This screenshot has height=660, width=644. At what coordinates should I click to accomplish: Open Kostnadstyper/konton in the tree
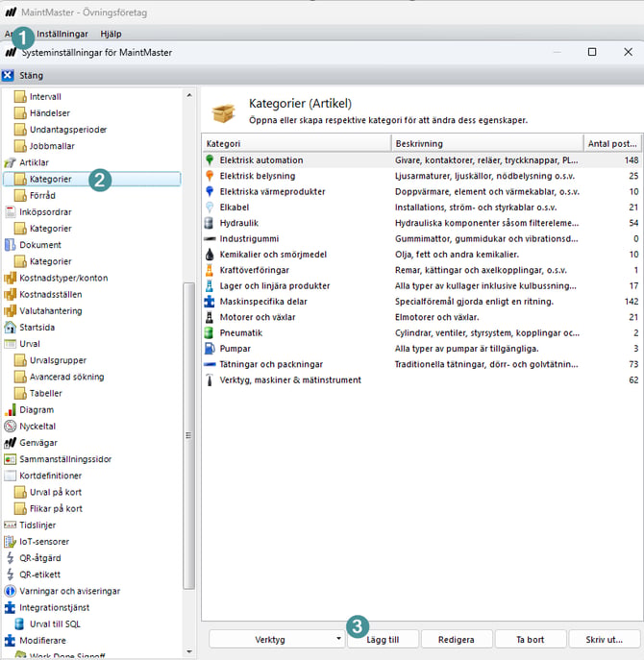click(63, 278)
